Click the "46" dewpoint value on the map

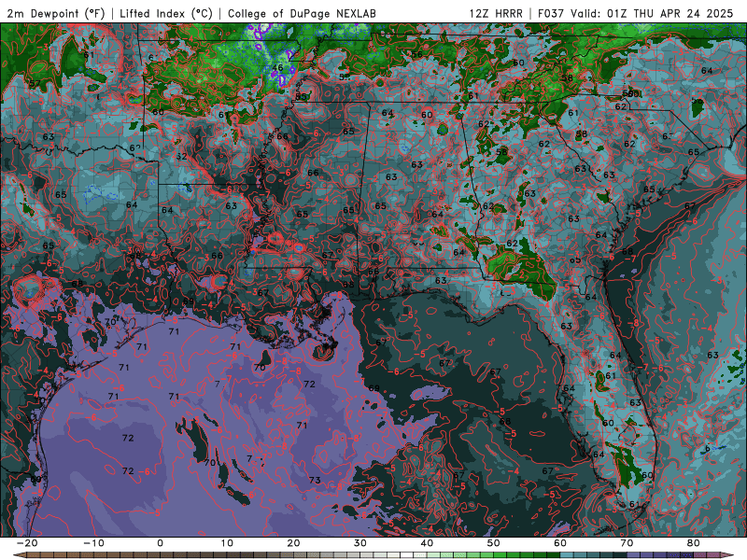tap(277, 68)
